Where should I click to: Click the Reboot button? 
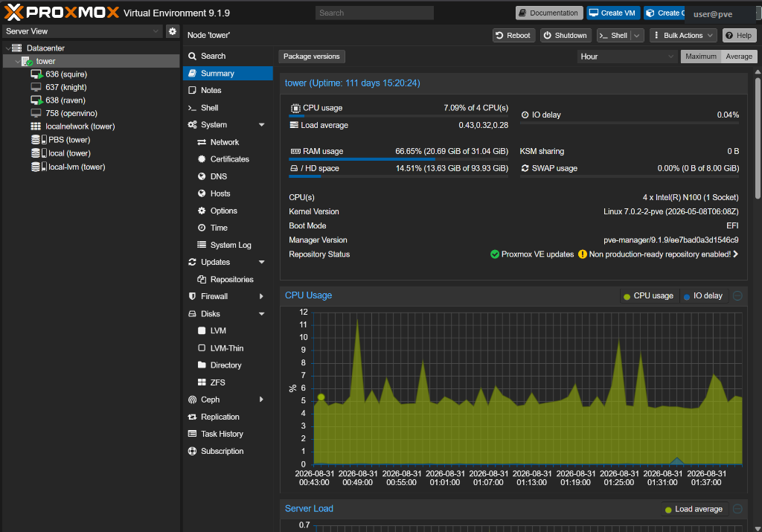(x=513, y=36)
